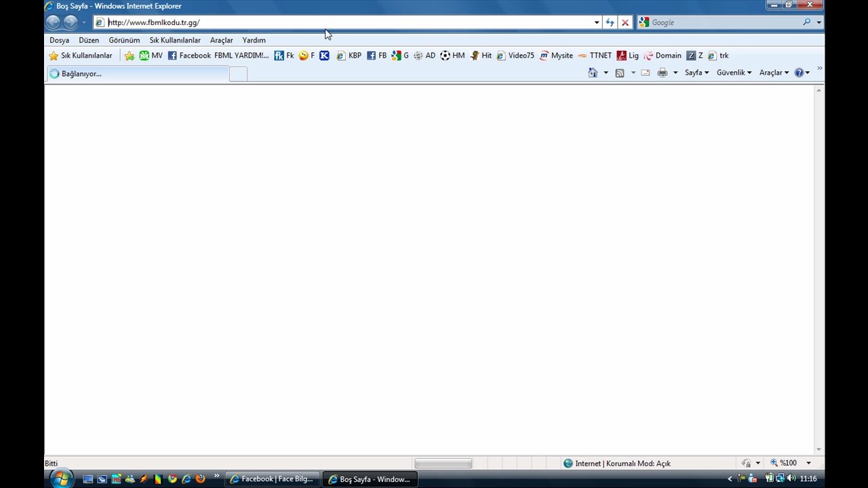Viewport: 868px width, 488px height.
Task: Switch to Facebook | Face Bilg... taskbar window
Action: point(272,479)
